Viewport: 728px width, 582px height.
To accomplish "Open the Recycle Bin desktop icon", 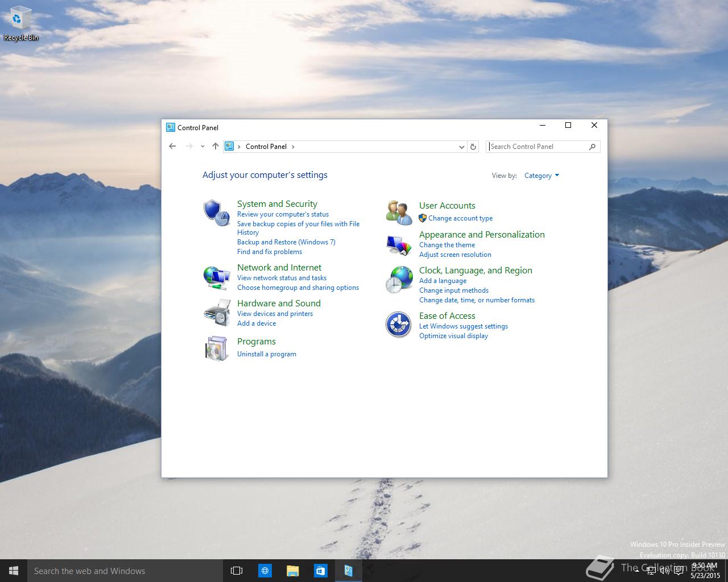I will (21, 23).
